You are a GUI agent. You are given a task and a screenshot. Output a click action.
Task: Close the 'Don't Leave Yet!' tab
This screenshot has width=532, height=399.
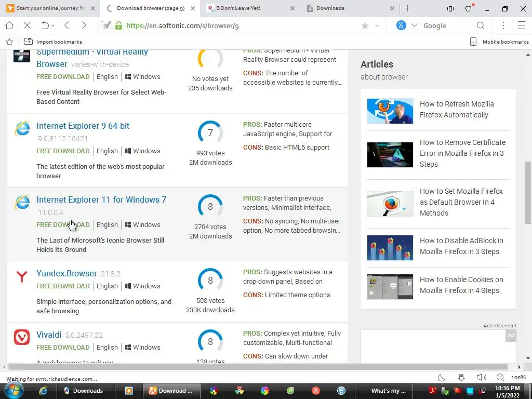(x=292, y=8)
